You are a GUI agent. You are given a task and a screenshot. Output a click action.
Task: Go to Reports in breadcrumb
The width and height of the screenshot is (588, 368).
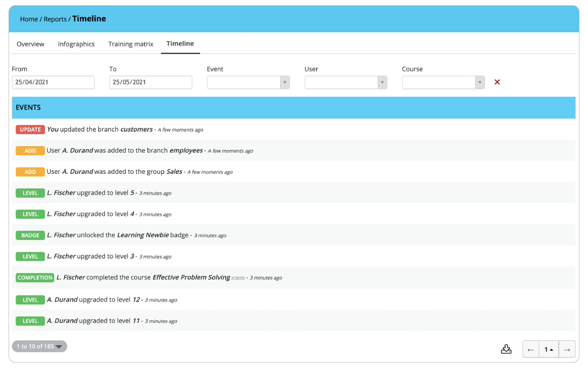click(x=55, y=19)
